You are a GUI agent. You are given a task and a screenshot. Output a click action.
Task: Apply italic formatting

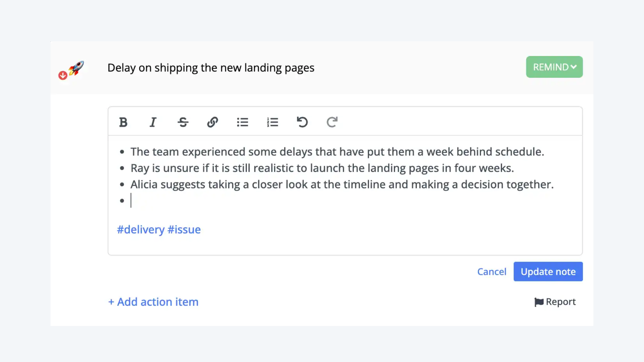tap(153, 122)
